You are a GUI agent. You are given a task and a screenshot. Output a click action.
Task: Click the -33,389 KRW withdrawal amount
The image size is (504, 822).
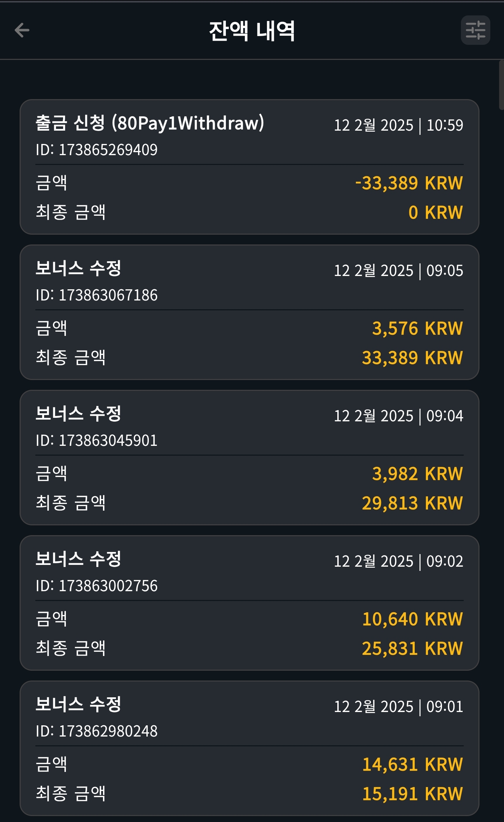click(x=409, y=183)
